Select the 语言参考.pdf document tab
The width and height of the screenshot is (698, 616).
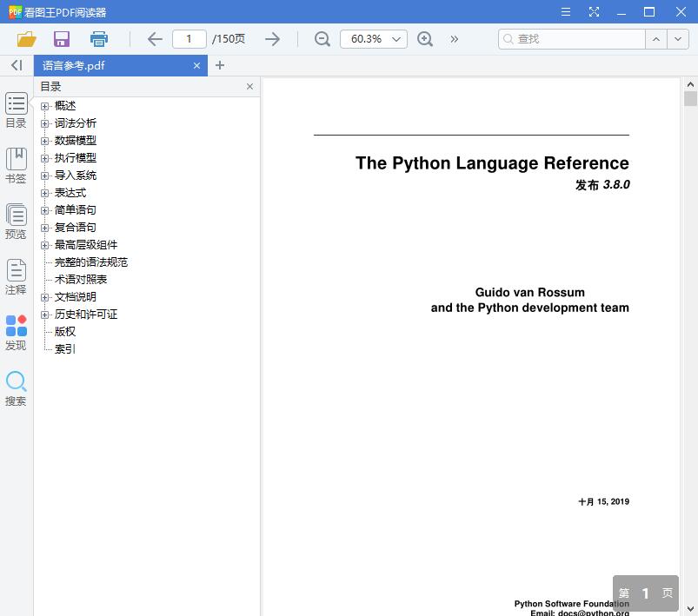(113, 65)
